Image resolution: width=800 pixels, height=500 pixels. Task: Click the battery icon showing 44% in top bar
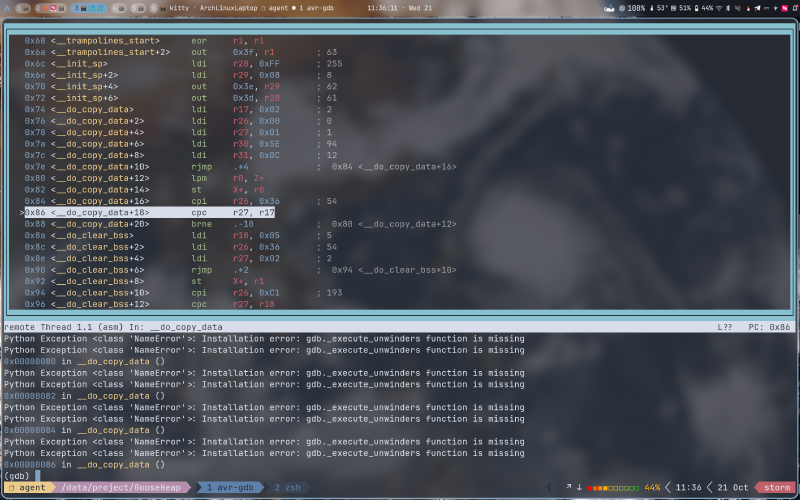(696, 8)
